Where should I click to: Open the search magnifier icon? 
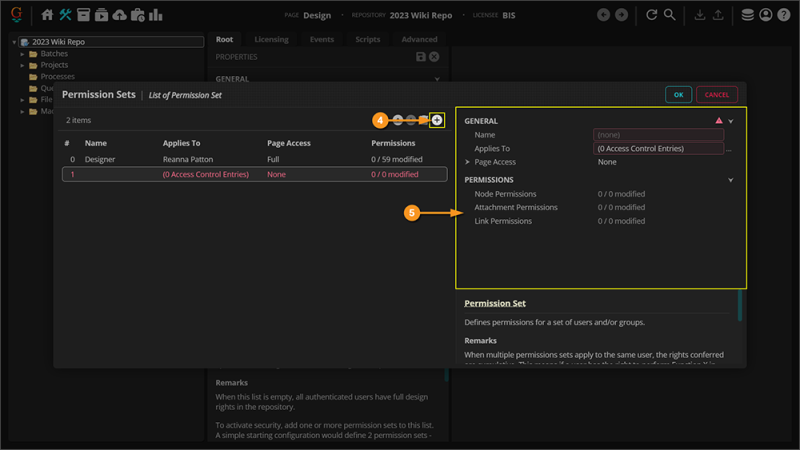[x=670, y=15]
